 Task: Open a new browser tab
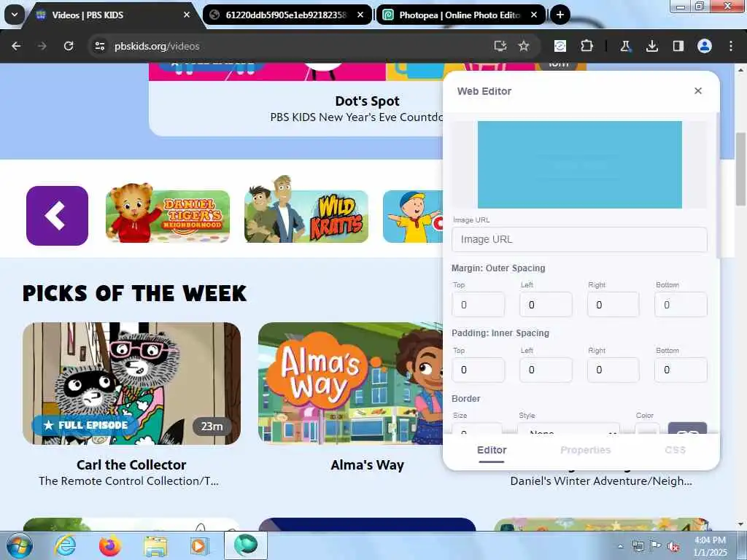click(560, 15)
